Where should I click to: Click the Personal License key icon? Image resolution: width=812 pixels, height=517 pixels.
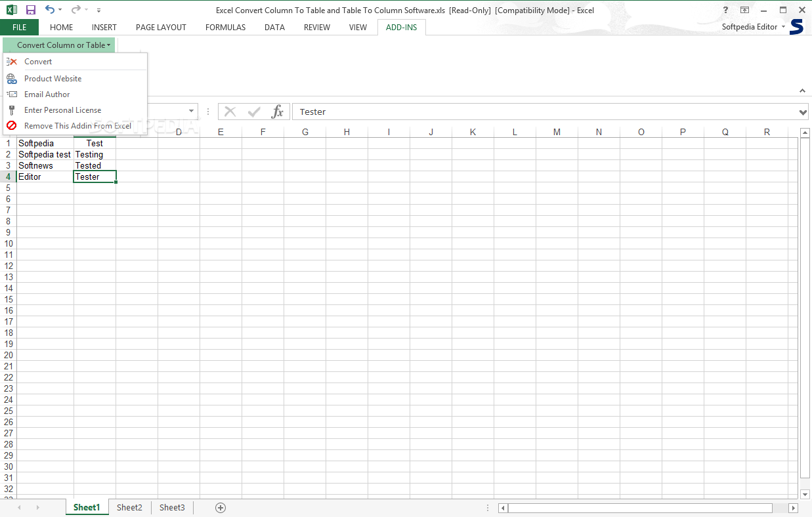[12, 110]
